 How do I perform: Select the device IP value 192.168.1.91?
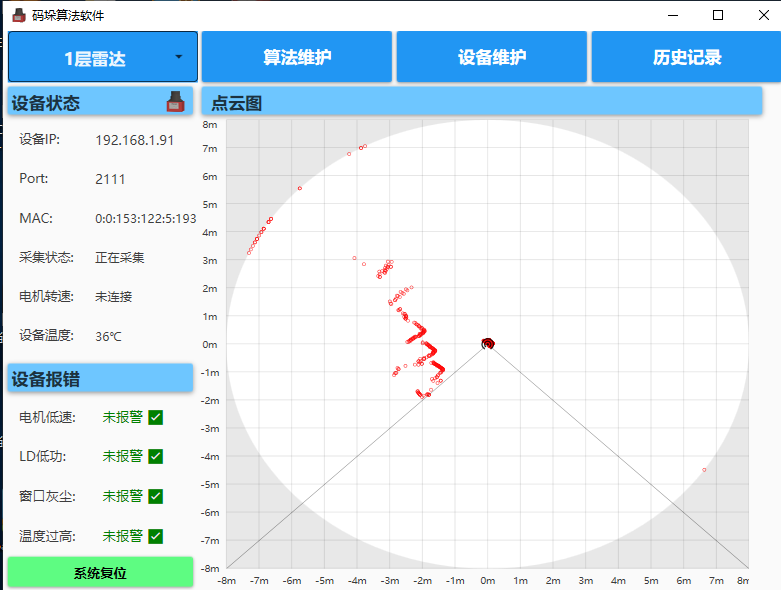(x=134, y=140)
